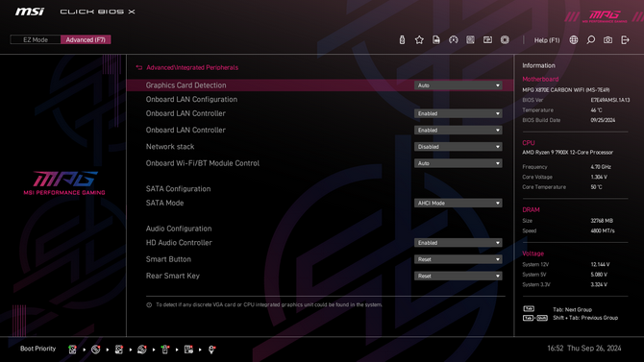
Task: Click the Smart Button setting label
Action: [168, 259]
